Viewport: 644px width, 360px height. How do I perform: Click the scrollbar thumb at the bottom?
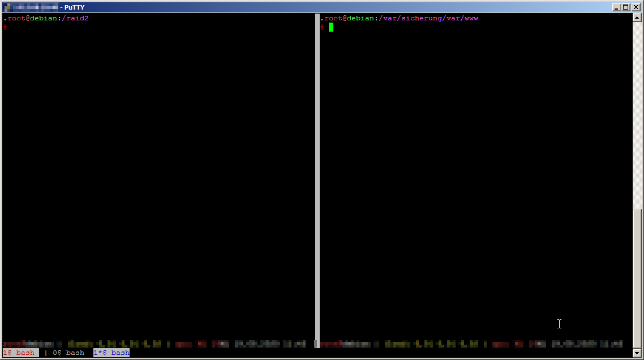[637, 278]
